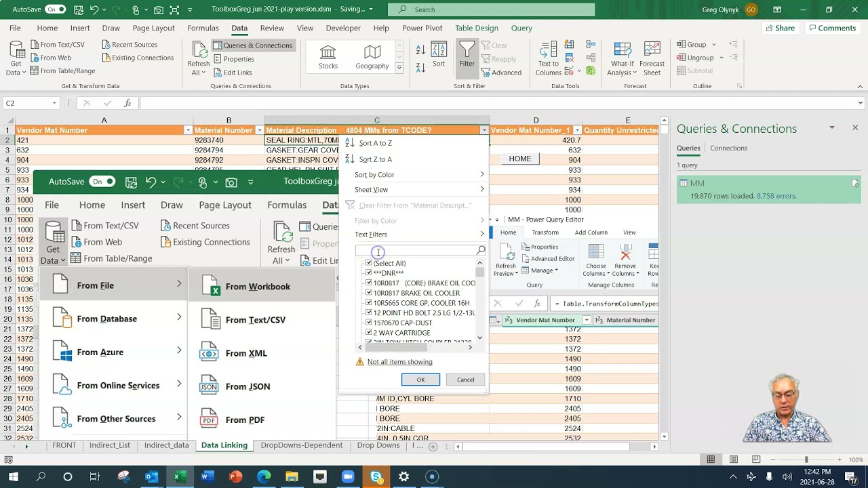Viewport: 868px width, 488px height.
Task: Open Recent Sources in the top ribbon
Action: point(129,45)
